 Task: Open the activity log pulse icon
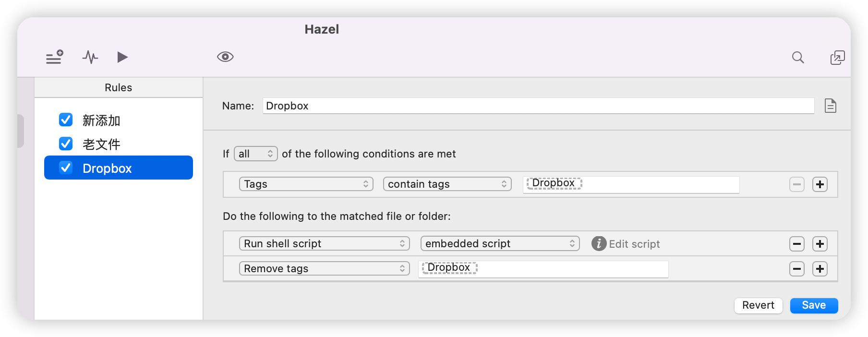(x=90, y=57)
